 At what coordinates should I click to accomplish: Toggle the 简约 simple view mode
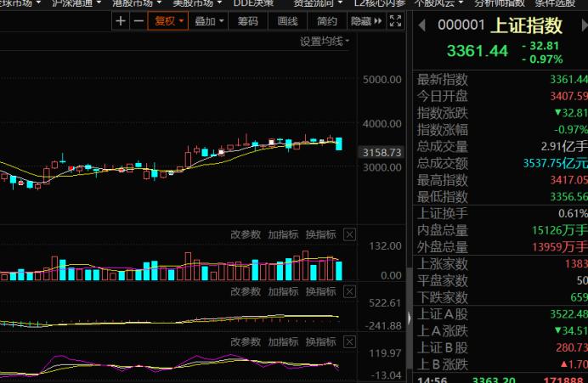[x=326, y=20]
